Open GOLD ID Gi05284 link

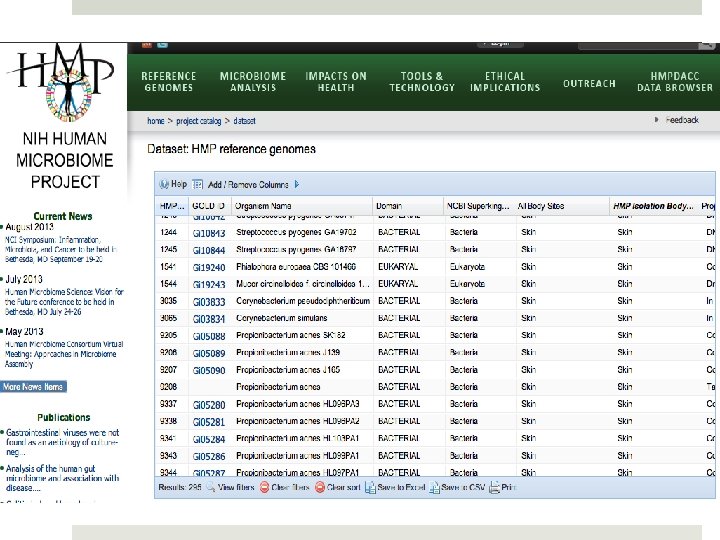[209, 439]
